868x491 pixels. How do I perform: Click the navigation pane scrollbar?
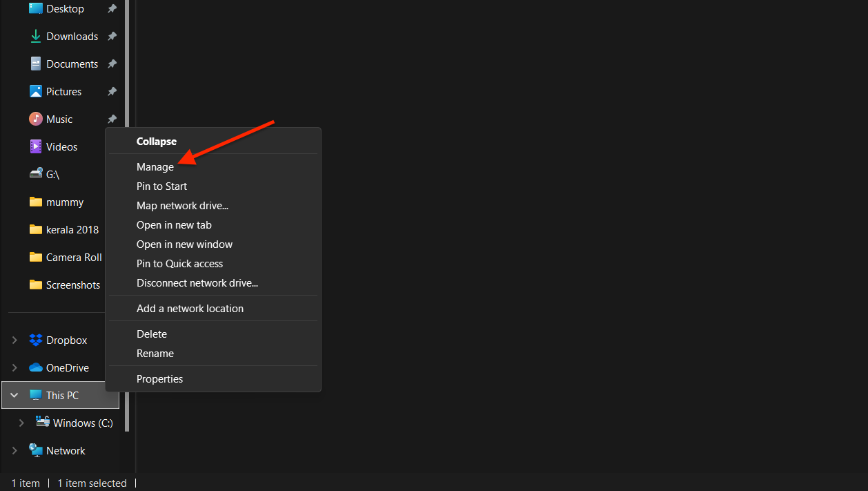point(126,207)
